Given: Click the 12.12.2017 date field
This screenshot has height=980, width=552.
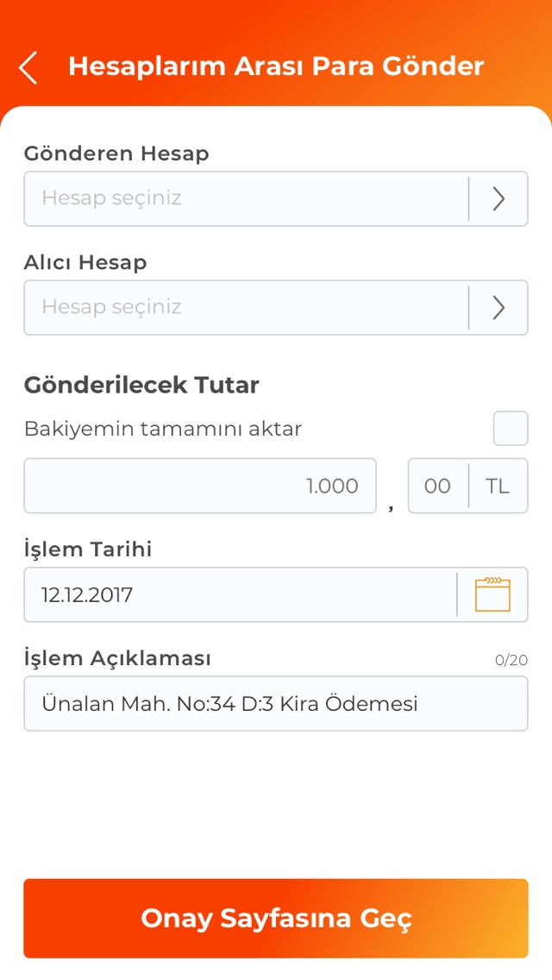Looking at the screenshot, I should coord(240,594).
